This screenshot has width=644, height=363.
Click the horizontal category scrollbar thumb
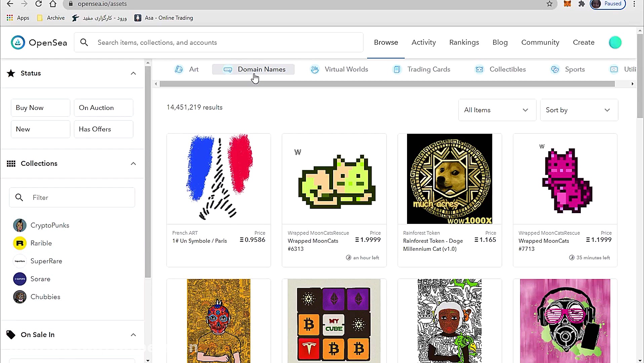(x=387, y=84)
